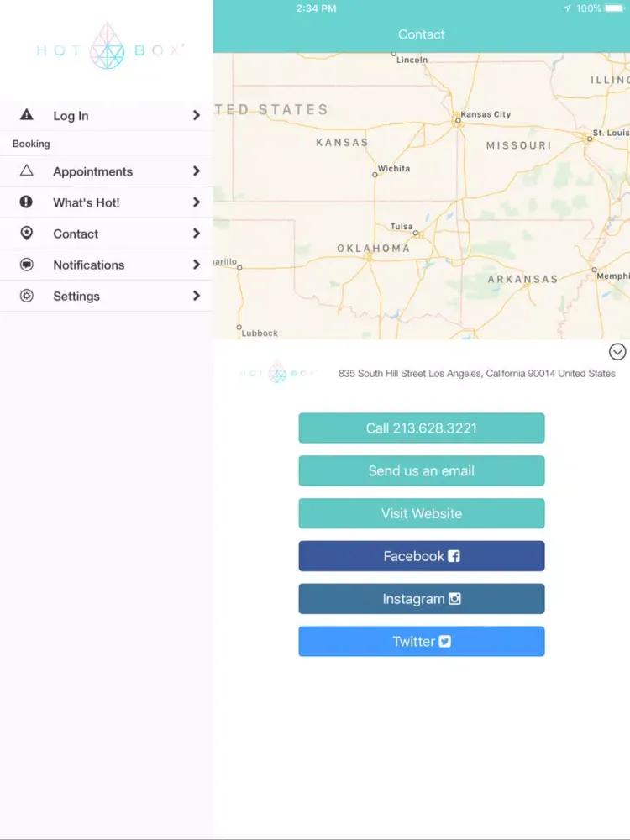Open Settings chevron arrow
This screenshot has height=840, width=630.
coord(196,296)
